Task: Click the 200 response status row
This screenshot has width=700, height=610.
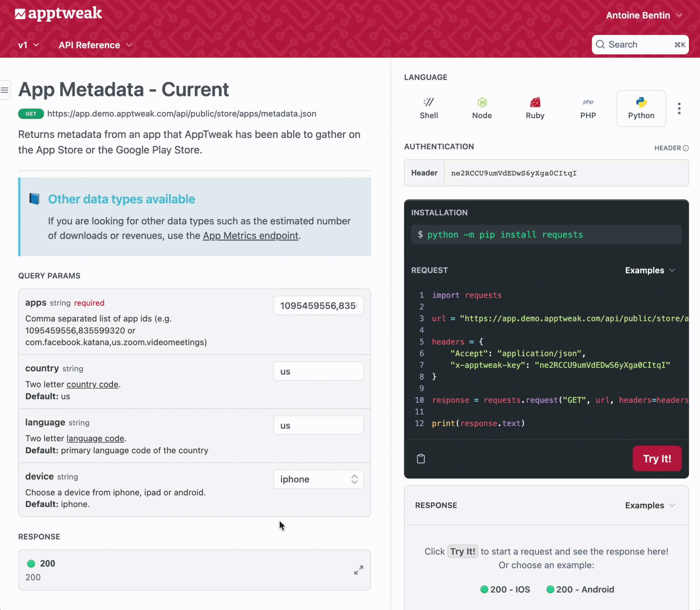Action: pos(194,570)
